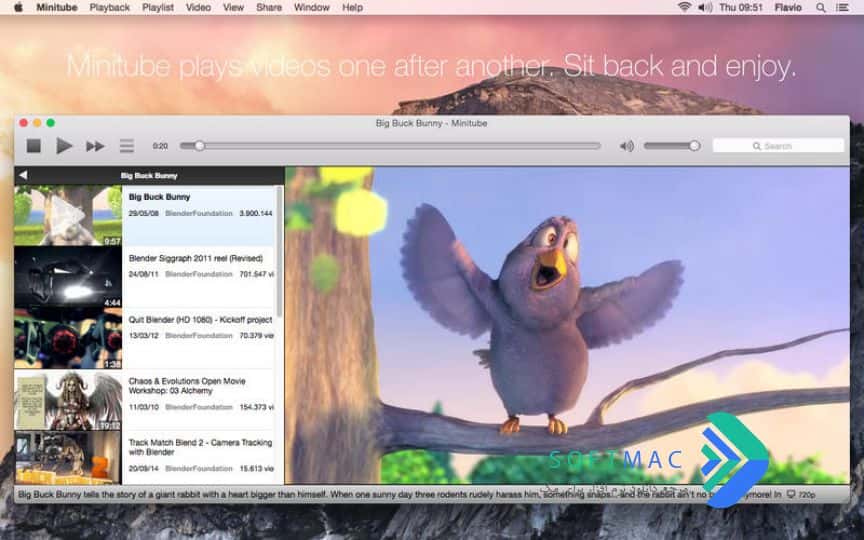
Task: Click the play button in the toolbar
Action: point(64,146)
